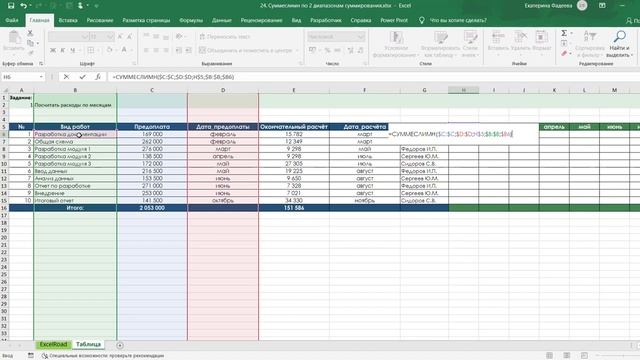Screen dimensions: 640x360
Task: Apply cell borders icon
Action: (x=91, y=50)
